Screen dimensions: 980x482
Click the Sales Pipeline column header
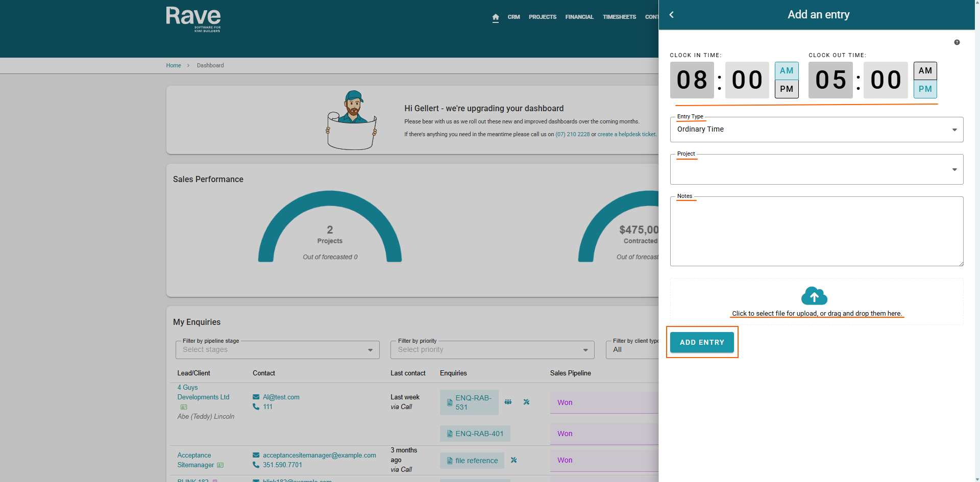pos(571,373)
